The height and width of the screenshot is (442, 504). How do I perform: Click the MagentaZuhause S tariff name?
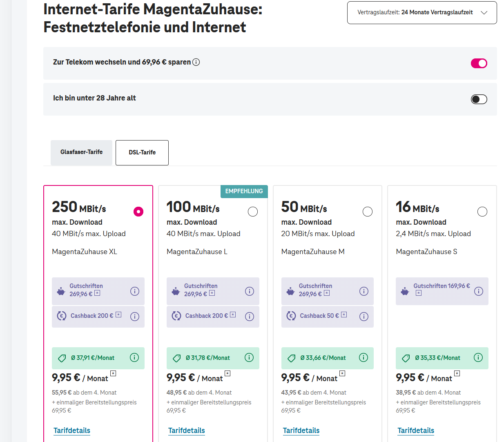[x=426, y=252]
